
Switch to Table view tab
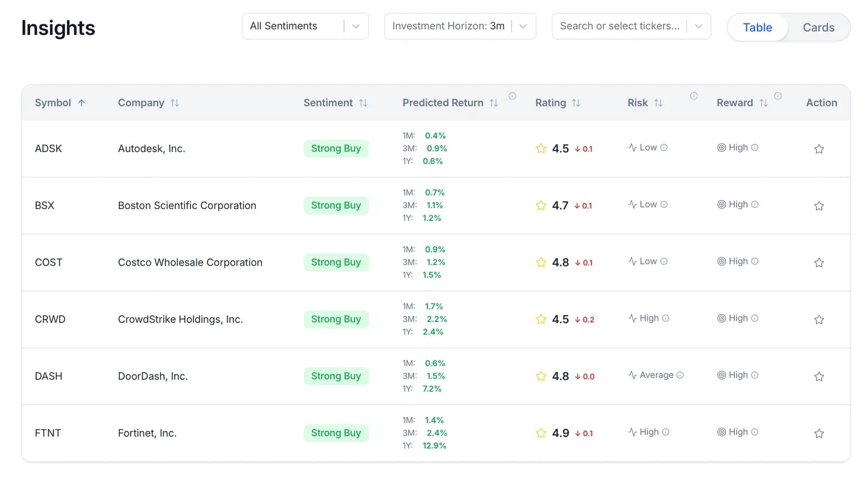tap(757, 28)
